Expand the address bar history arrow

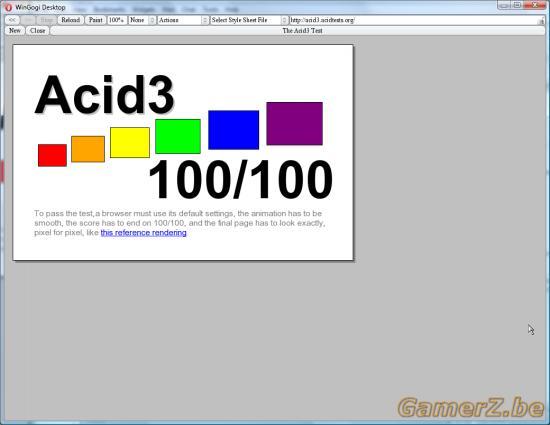tap(542, 20)
